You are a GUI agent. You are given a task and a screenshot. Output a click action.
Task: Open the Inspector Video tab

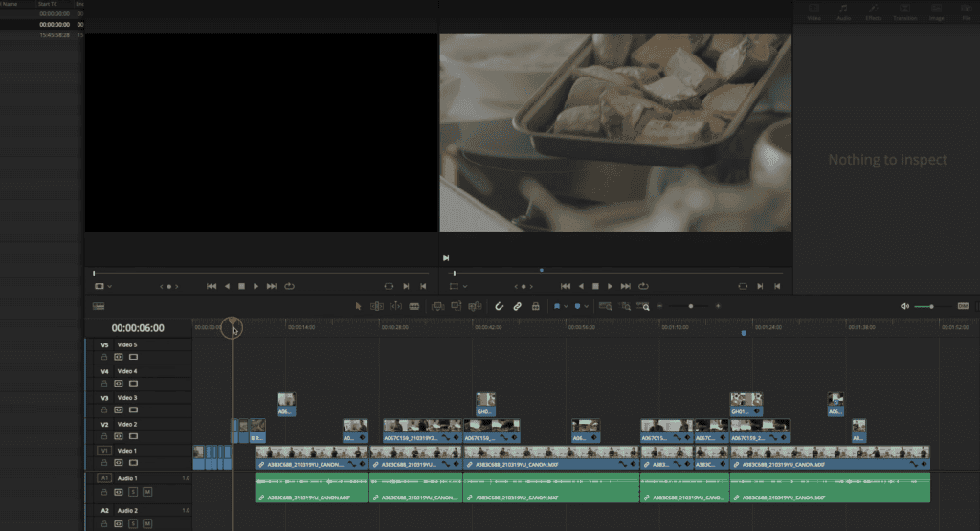813,11
